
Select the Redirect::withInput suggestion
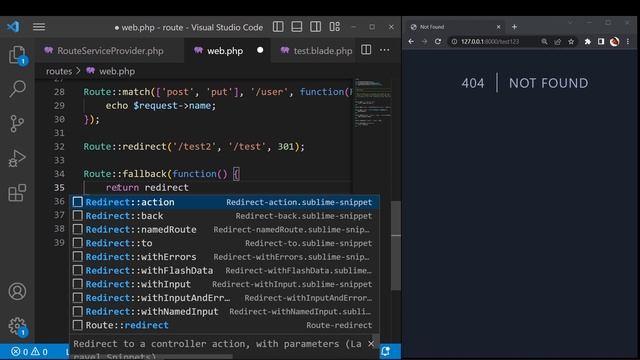(224, 284)
